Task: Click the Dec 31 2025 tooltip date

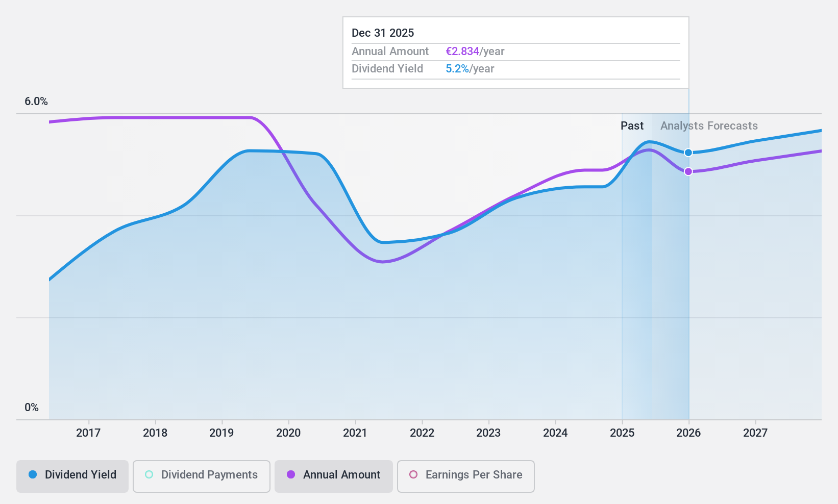Action: coord(383,33)
